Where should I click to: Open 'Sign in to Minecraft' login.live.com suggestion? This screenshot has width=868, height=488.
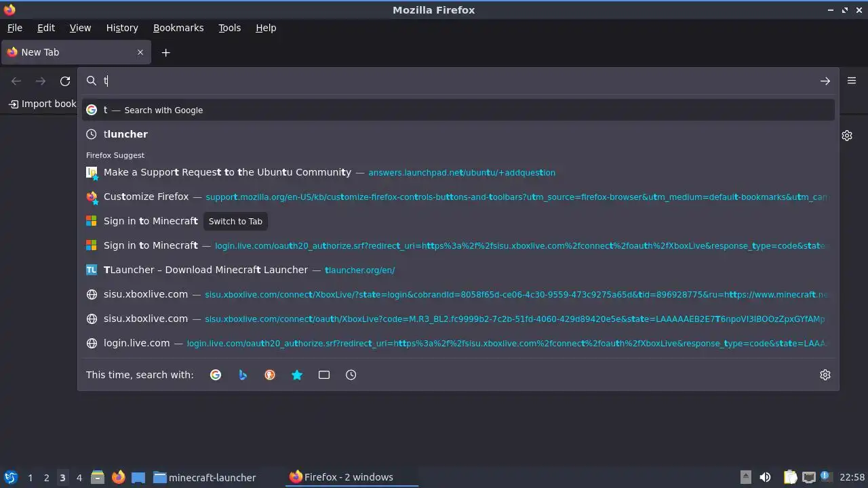[x=458, y=245]
